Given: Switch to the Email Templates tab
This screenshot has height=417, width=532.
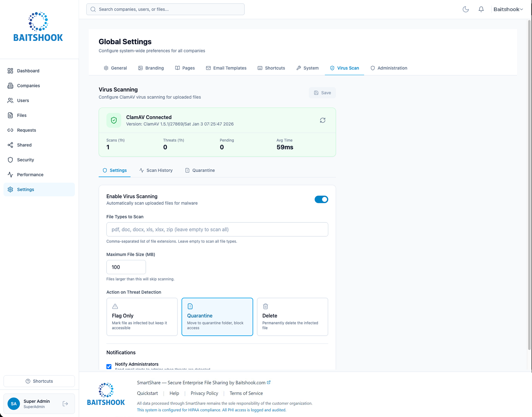Looking at the screenshot, I should [x=226, y=68].
